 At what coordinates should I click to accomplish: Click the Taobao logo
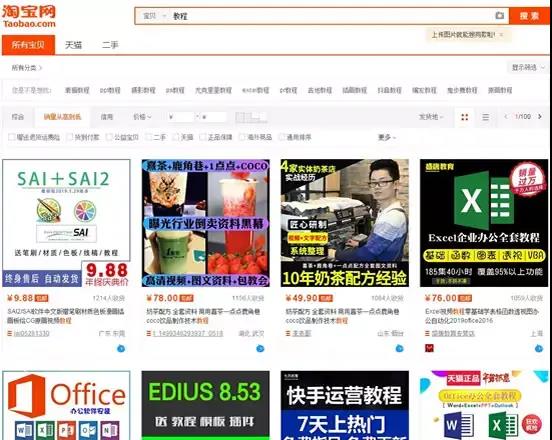coord(29,16)
